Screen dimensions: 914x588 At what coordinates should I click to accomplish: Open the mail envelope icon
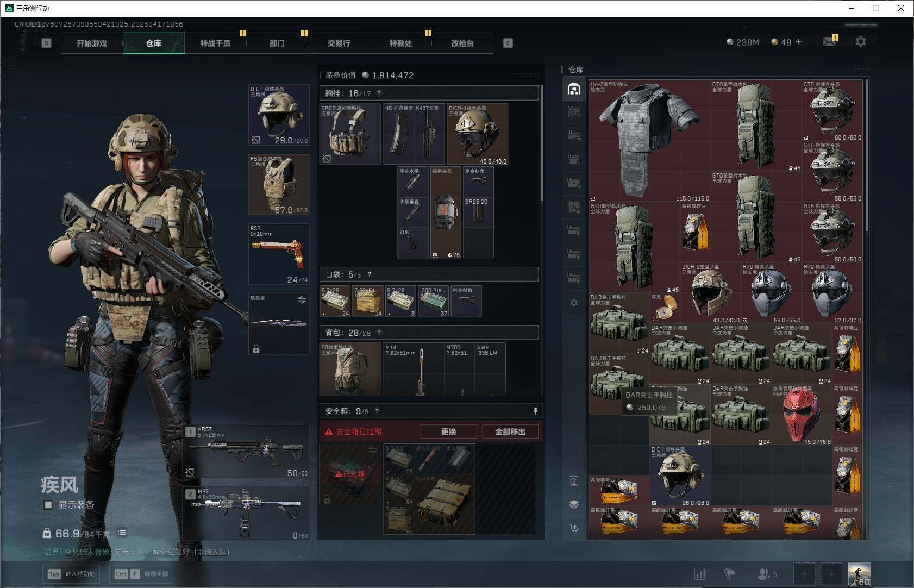(x=829, y=42)
